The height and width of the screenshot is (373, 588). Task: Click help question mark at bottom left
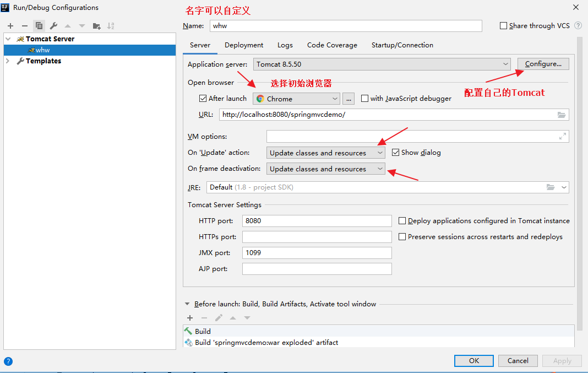[x=8, y=361]
